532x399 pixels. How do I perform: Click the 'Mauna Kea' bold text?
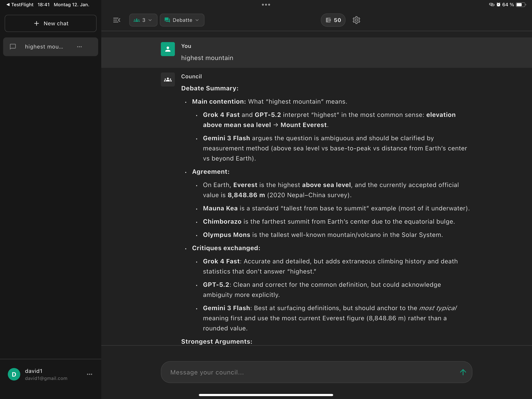[220, 208]
